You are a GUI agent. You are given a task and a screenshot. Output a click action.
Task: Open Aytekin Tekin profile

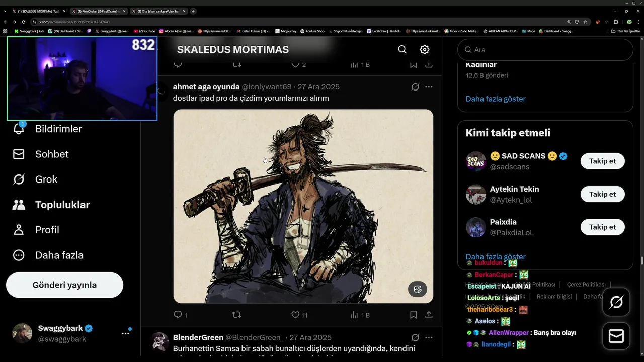pyautogui.click(x=514, y=189)
